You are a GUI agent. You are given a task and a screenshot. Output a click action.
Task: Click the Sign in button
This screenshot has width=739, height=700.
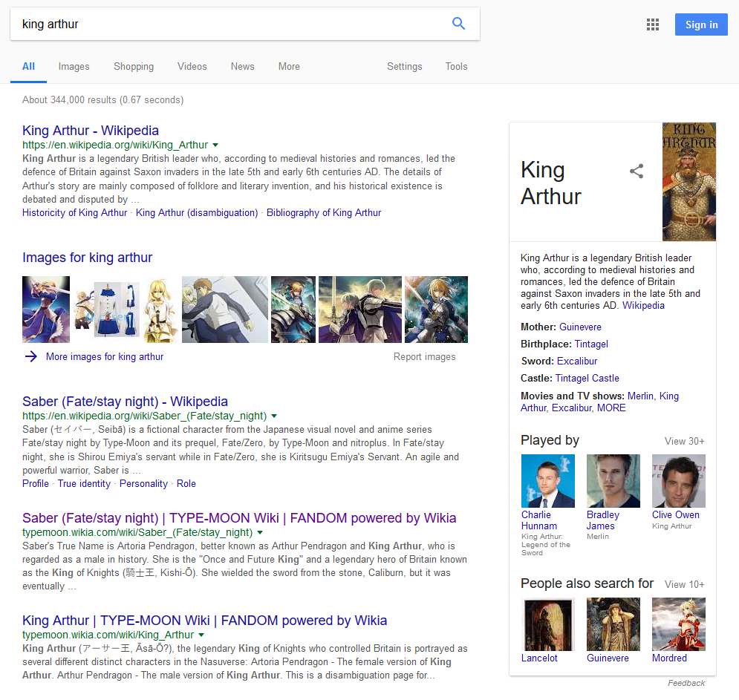(701, 24)
